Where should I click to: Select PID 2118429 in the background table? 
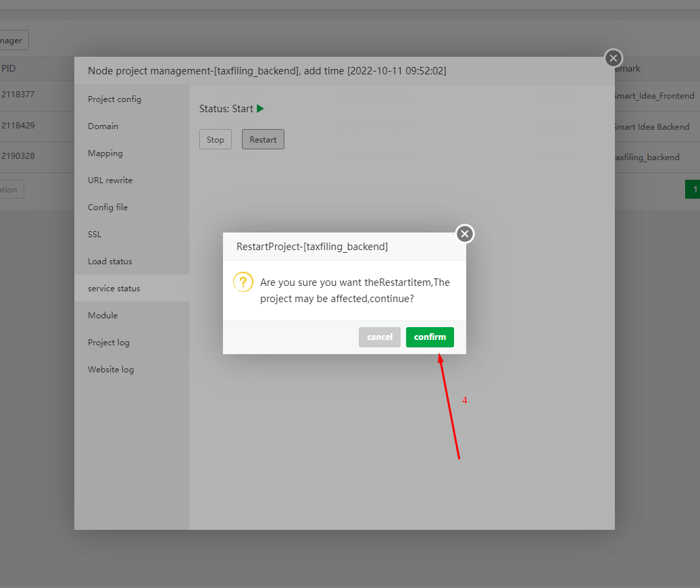coord(18,125)
